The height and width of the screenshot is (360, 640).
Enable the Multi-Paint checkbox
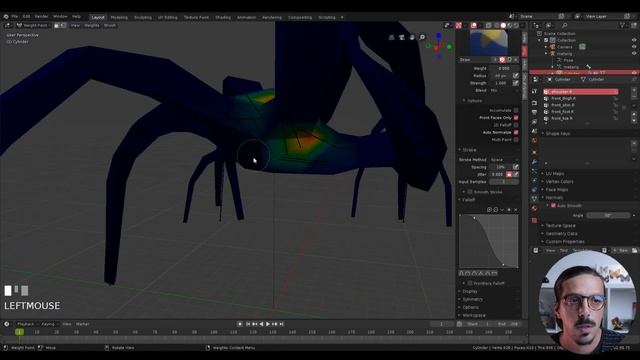point(516,140)
